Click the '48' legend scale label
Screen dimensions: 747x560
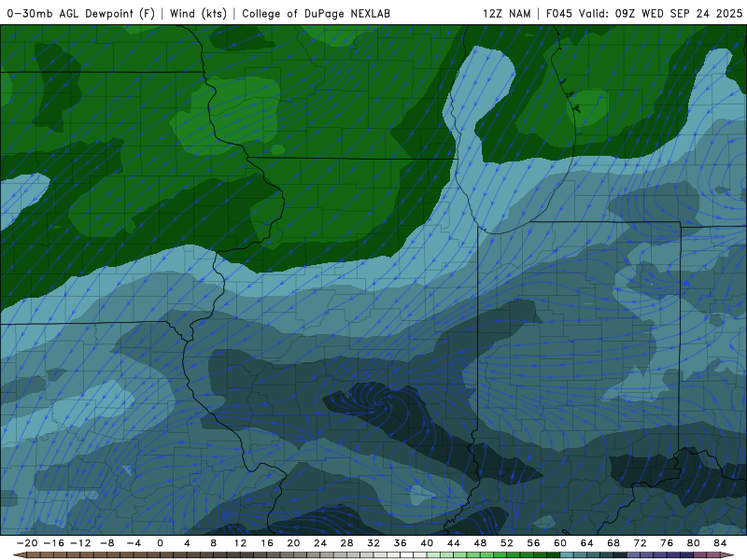click(x=480, y=543)
